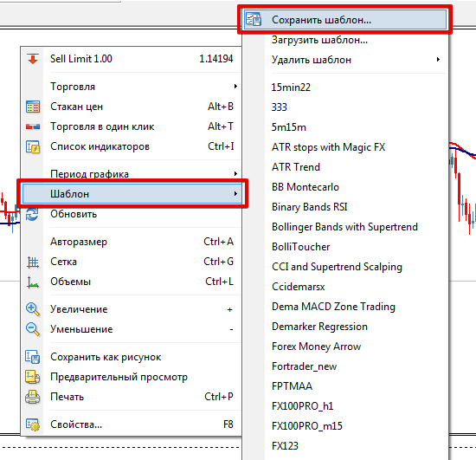Click the save as picture icon
This screenshot has width=476, height=460.
coord(33,357)
